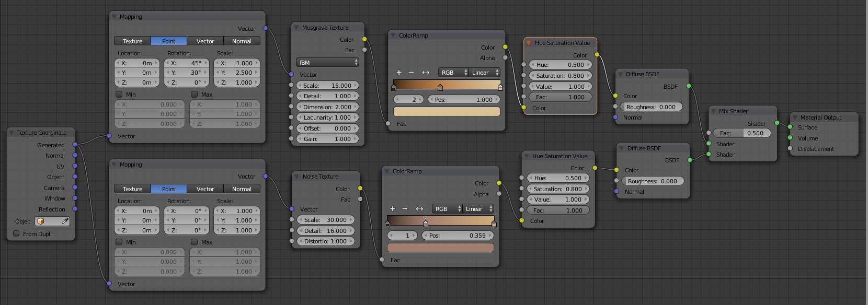Enable the Min checkbox in the upper Mapping node
This screenshot has height=305, width=868.
(x=119, y=95)
